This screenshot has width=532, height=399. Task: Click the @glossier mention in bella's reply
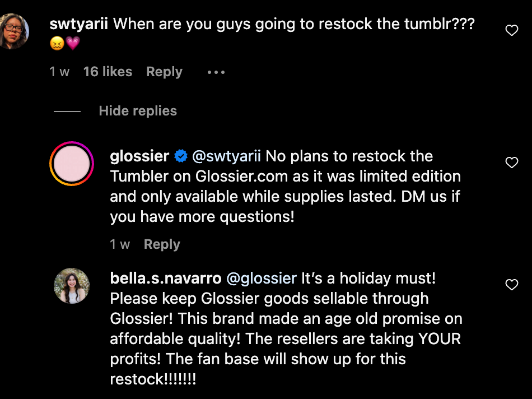tap(261, 278)
